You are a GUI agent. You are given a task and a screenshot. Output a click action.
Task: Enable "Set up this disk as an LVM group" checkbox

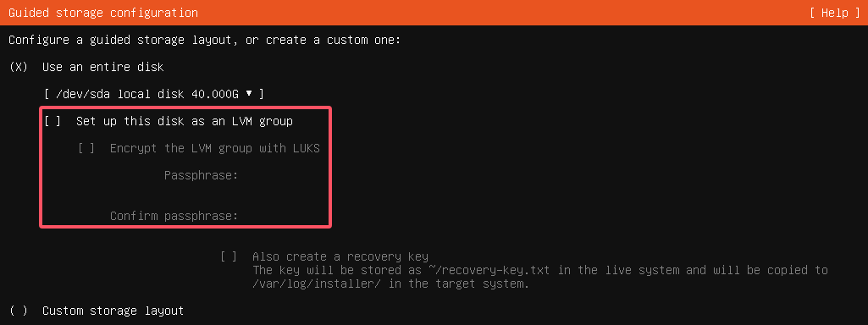(x=53, y=121)
